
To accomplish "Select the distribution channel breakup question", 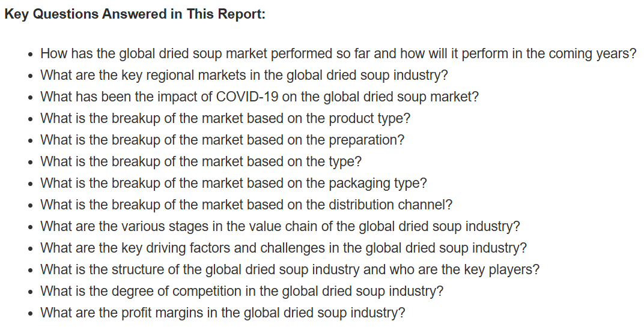I will click(246, 205).
